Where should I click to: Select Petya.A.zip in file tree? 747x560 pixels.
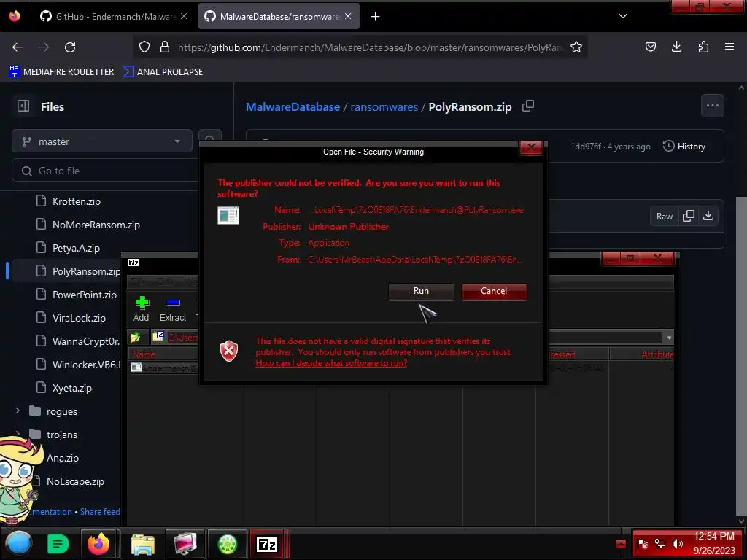[x=76, y=248]
